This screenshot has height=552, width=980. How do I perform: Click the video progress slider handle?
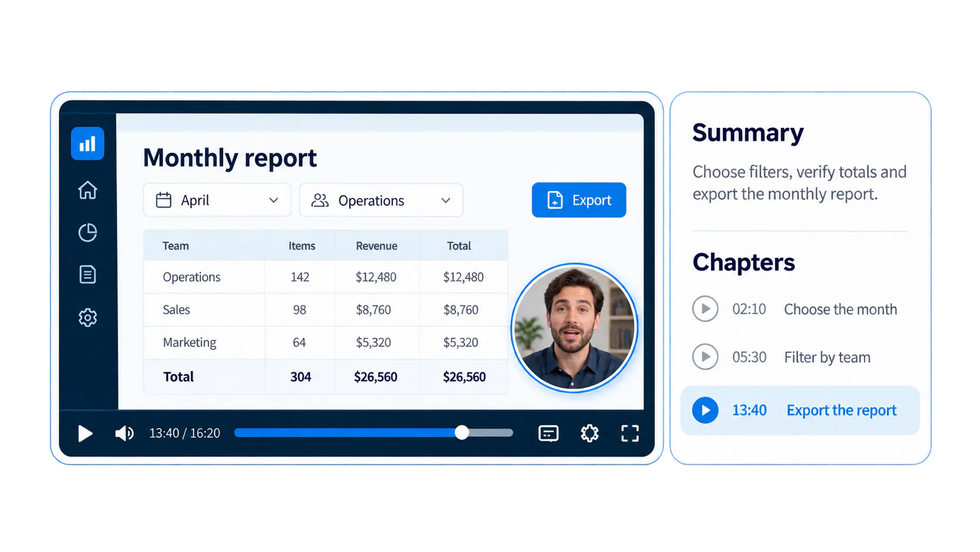[x=462, y=433]
